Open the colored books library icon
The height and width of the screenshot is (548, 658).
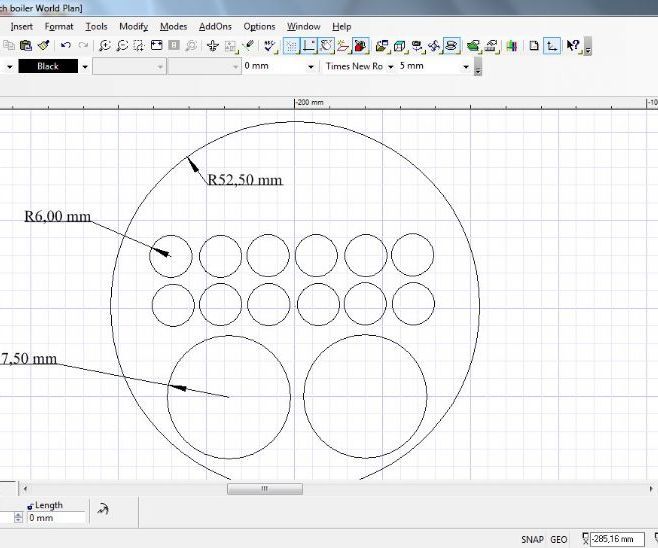pos(512,46)
